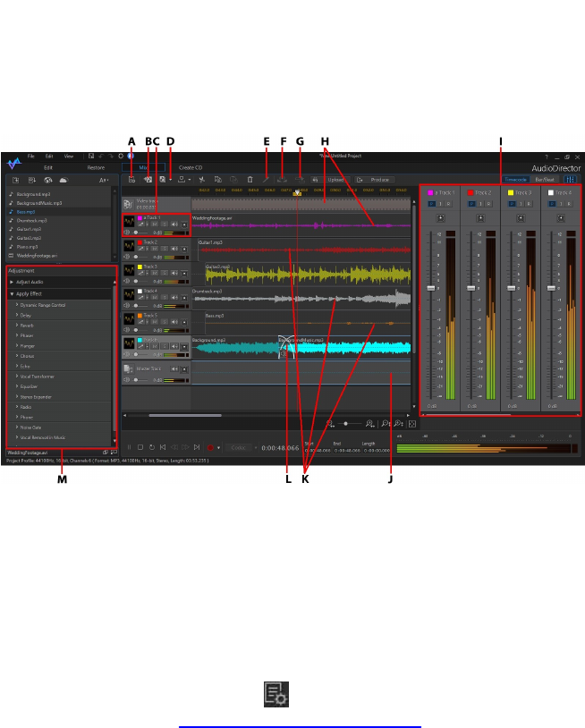Open the font size A dropdown in library
The width and height of the screenshot is (585, 728).
pos(104,180)
